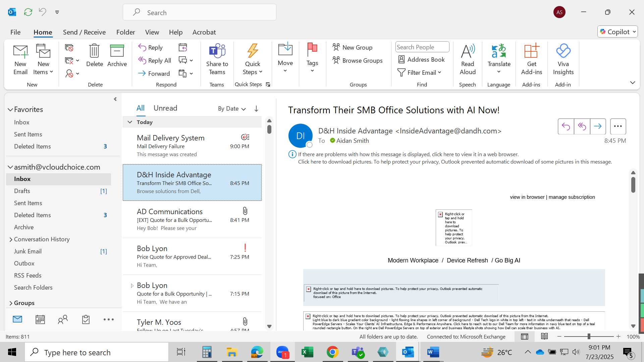This screenshot has height=362, width=644.
Task: Click zoom in plus button
Action: click(x=618, y=336)
